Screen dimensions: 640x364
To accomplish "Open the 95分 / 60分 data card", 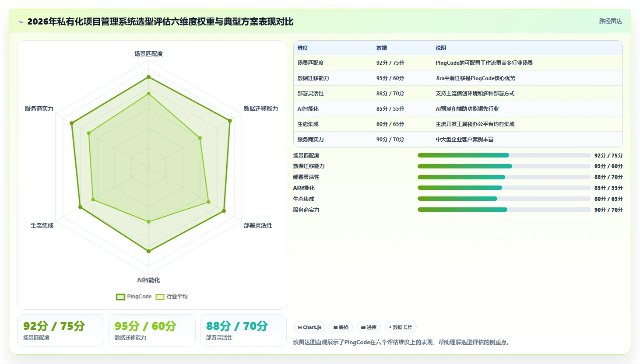I will tap(152, 330).
